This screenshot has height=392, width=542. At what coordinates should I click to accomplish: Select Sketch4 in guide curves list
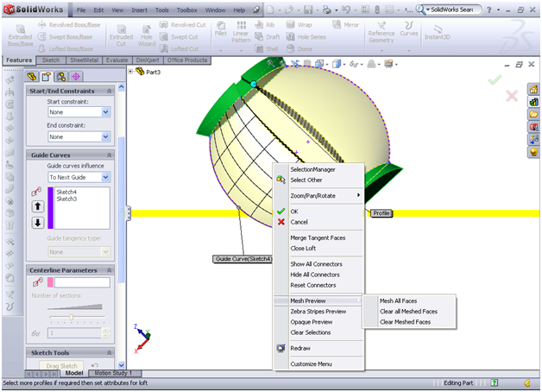coord(66,192)
